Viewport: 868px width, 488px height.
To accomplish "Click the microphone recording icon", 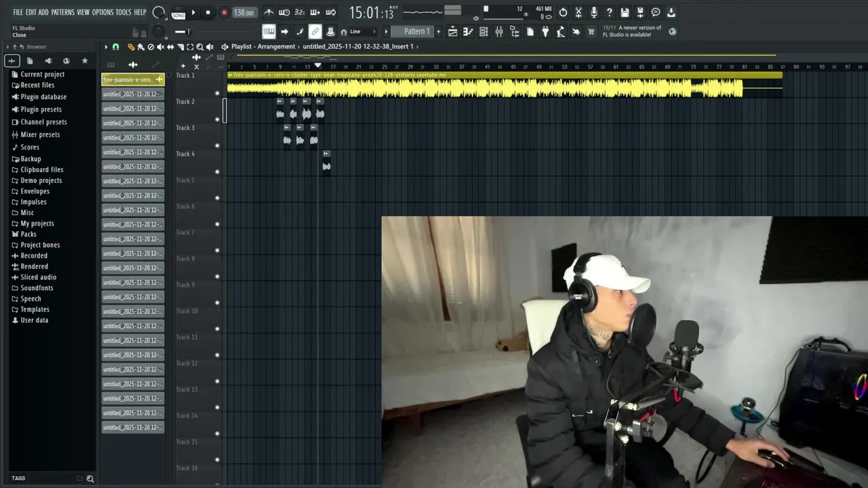I will tap(594, 12).
